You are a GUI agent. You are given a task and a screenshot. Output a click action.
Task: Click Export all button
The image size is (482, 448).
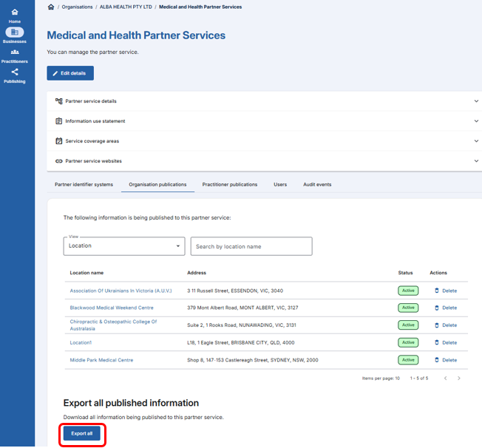pos(81,433)
